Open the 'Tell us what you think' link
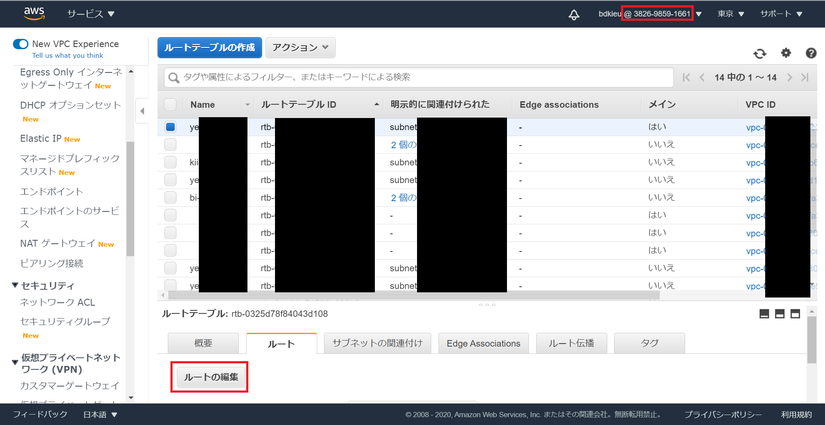 pyautogui.click(x=68, y=56)
